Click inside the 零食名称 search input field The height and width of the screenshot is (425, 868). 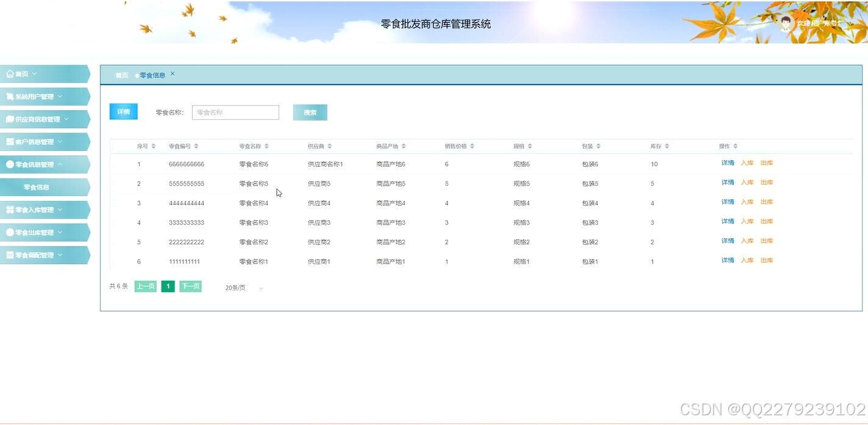point(235,112)
